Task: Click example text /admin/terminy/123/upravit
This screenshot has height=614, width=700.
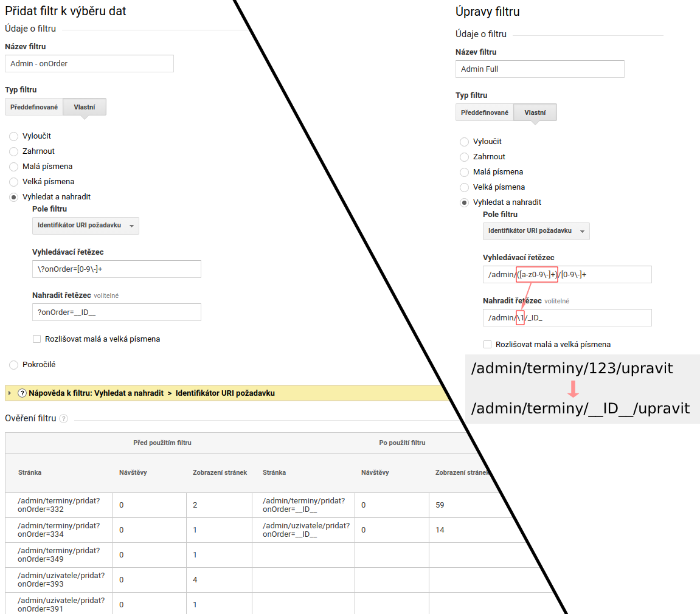Action: (x=572, y=368)
